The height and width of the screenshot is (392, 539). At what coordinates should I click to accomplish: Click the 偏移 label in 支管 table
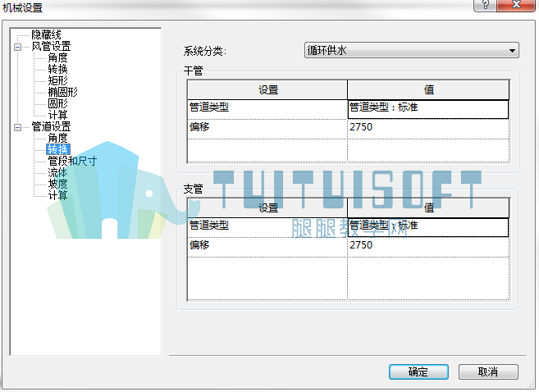[x=199, y=245]
